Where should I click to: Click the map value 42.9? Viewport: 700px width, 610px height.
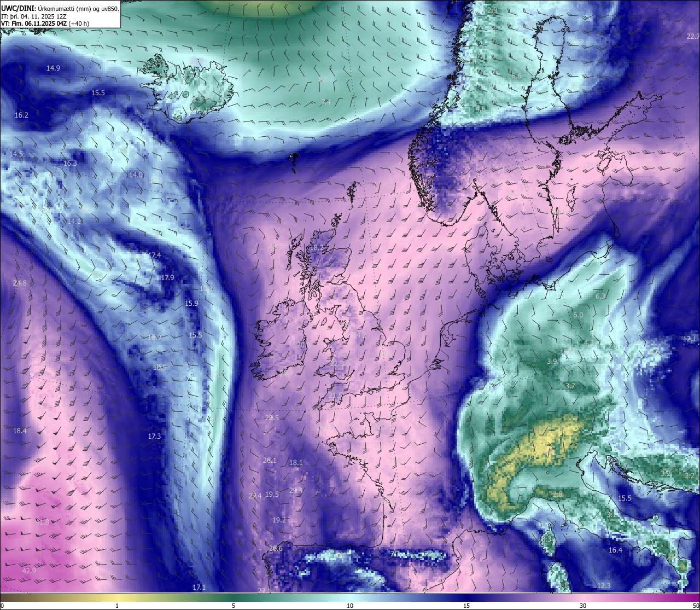click(29, 571)
